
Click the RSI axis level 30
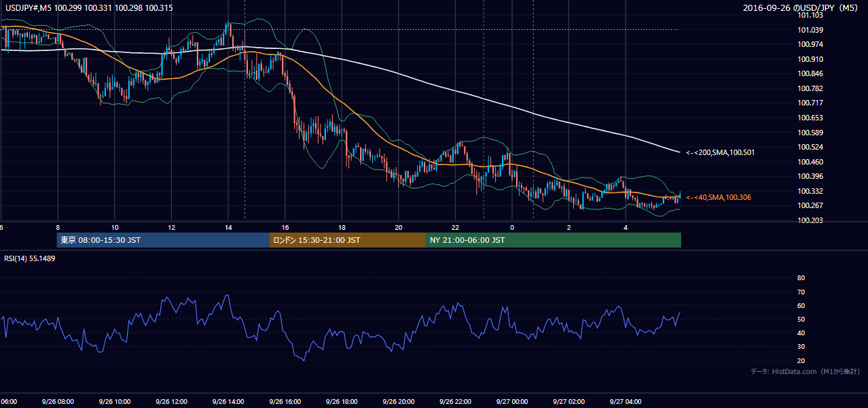801,347
